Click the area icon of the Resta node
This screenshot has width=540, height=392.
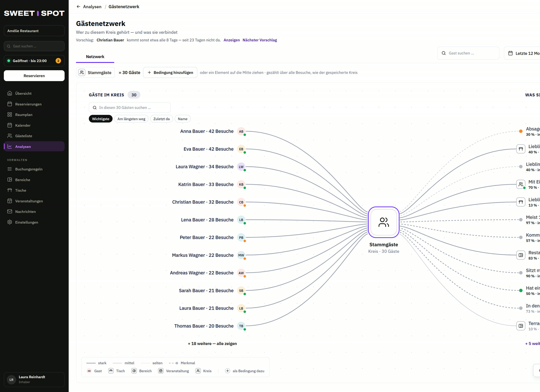coord(521,255)
